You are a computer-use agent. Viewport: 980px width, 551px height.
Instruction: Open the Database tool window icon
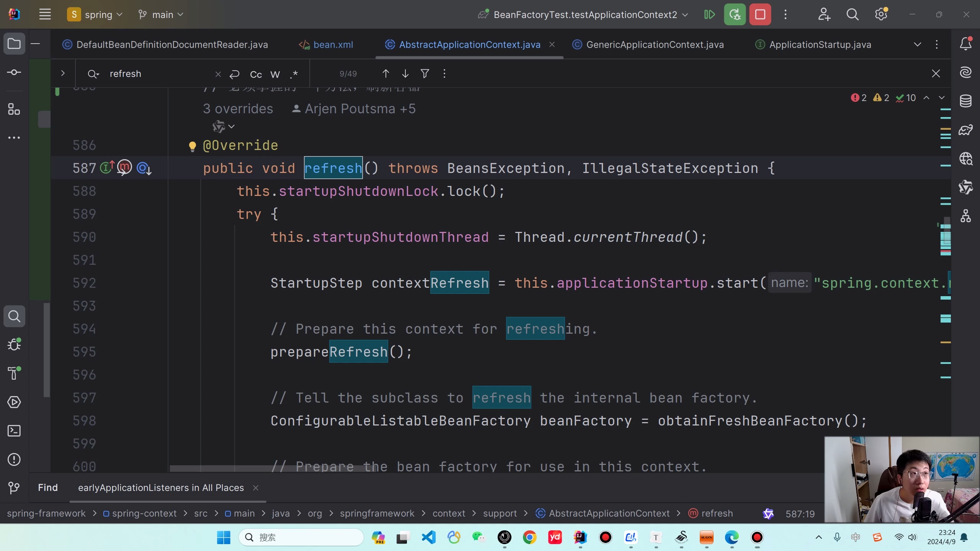pyautogui.click(x=965, y=101)
